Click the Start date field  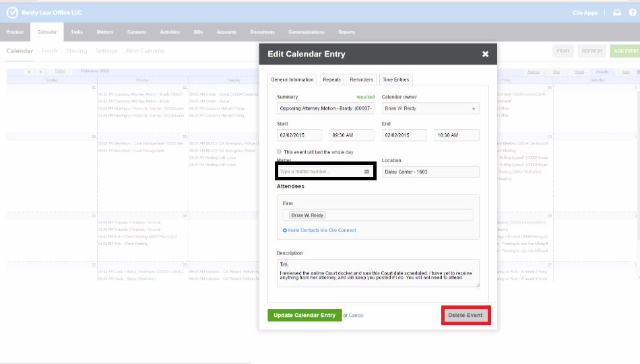coord(299,135)
